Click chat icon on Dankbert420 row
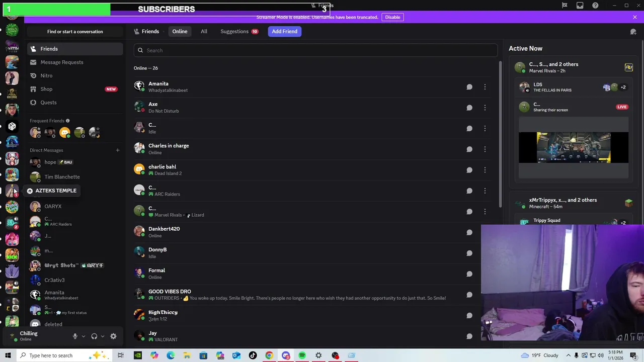 (469, 232)
